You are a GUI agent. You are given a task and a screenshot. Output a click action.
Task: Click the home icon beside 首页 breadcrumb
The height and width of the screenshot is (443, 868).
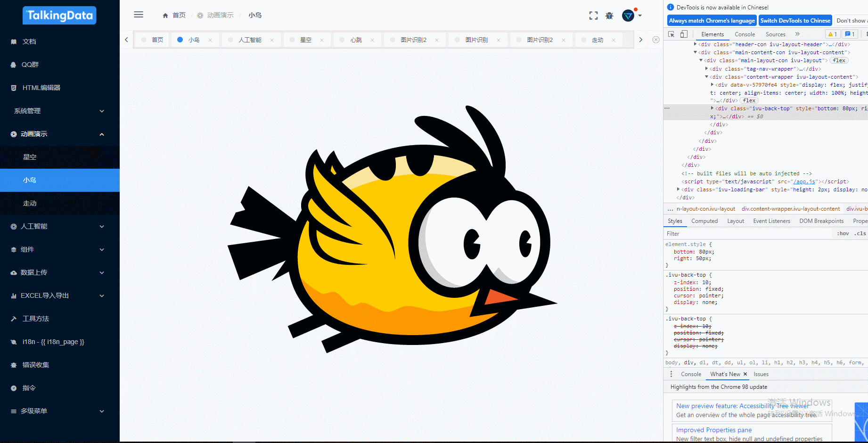point(164,15)
